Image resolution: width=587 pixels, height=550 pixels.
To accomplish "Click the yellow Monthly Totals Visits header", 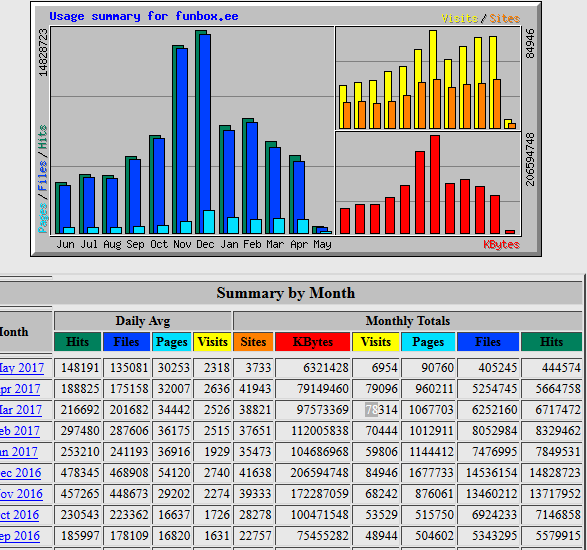I will 376,342.
